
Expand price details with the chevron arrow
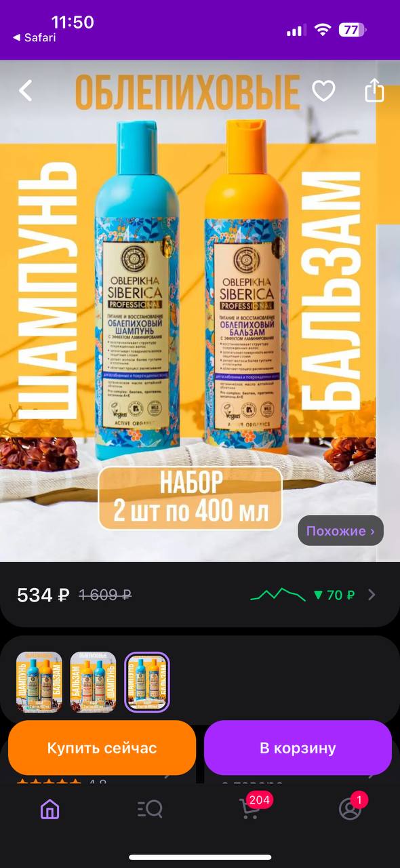point(372,595)
